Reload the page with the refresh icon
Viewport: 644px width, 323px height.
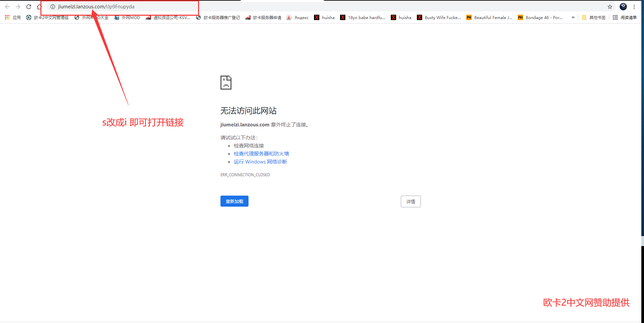click(29, 7)
